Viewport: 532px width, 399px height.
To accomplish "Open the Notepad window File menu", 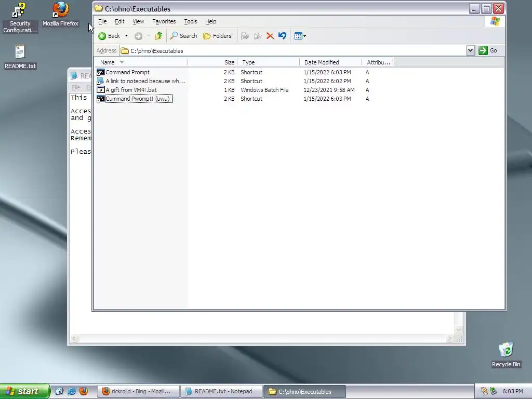I will (76, 87).
